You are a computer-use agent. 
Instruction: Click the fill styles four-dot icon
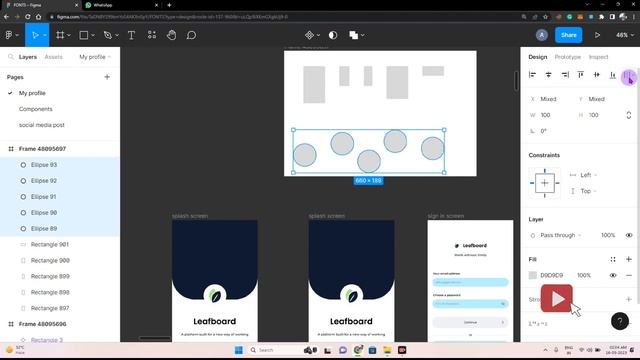pos(613,259)
